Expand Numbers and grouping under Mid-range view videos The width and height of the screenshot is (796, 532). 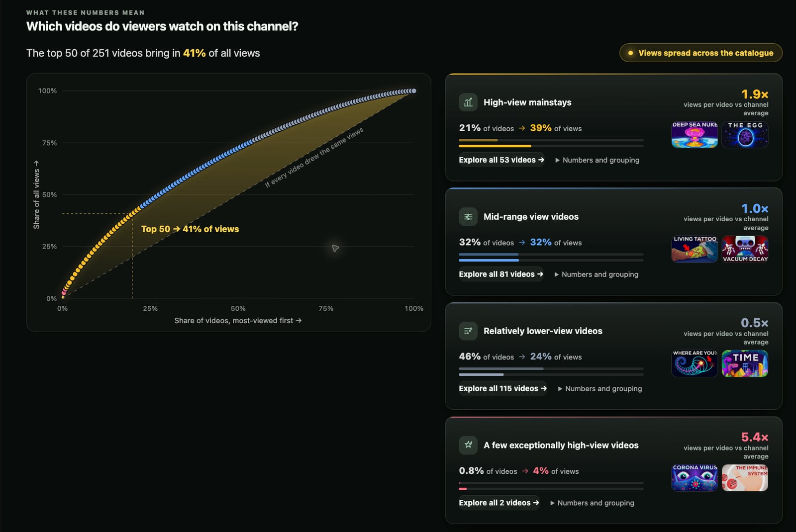pyautogui.click(x=596, y=274)
